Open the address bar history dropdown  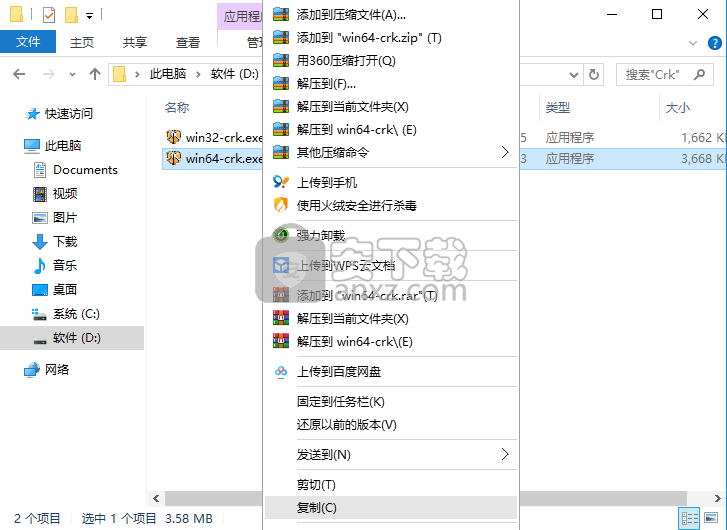coord(574,74)
